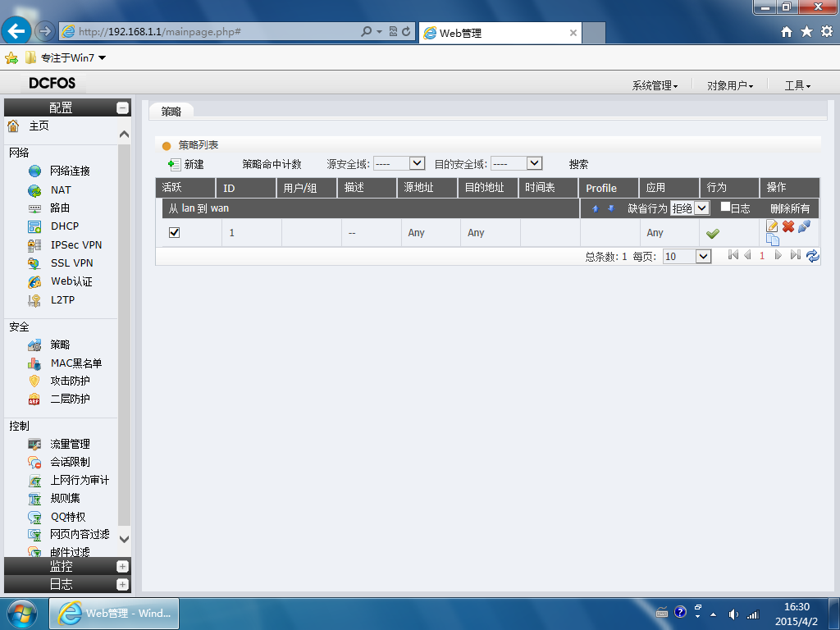Click 新建 to create new policy
The width and height of the screenshot is (840, 630).
tap(186, 164)
